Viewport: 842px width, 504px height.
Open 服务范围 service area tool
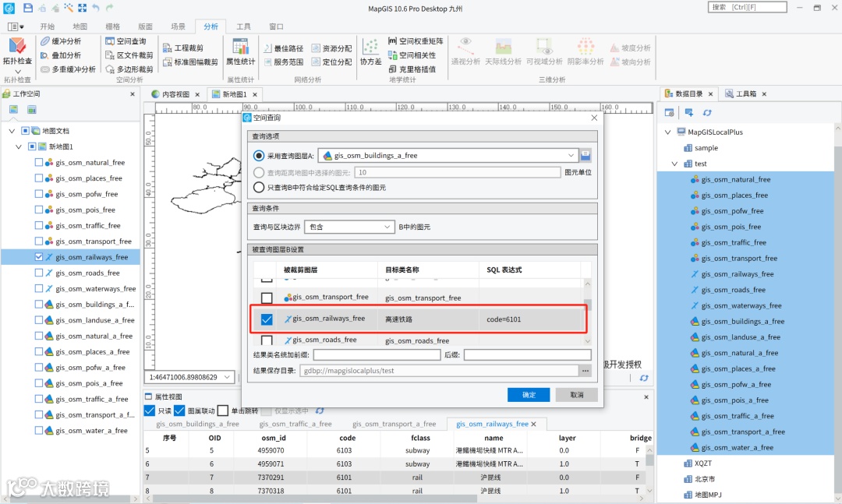(284, 62)
